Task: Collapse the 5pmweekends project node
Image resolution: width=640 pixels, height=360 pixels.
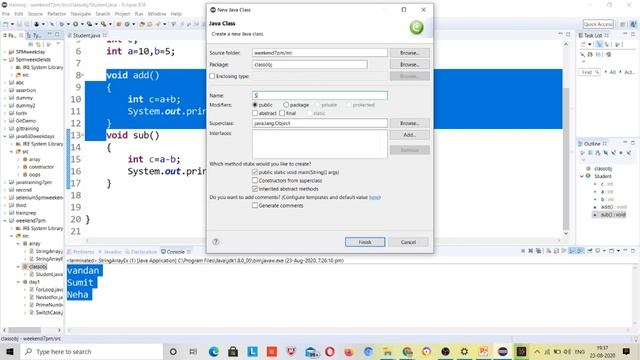Action: tap(5, 60)
